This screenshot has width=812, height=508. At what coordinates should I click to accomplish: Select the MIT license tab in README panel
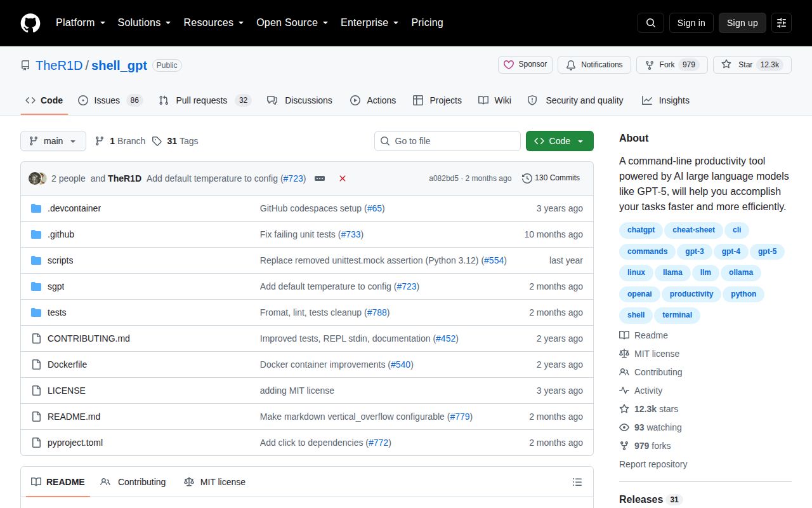pos(214,482)
